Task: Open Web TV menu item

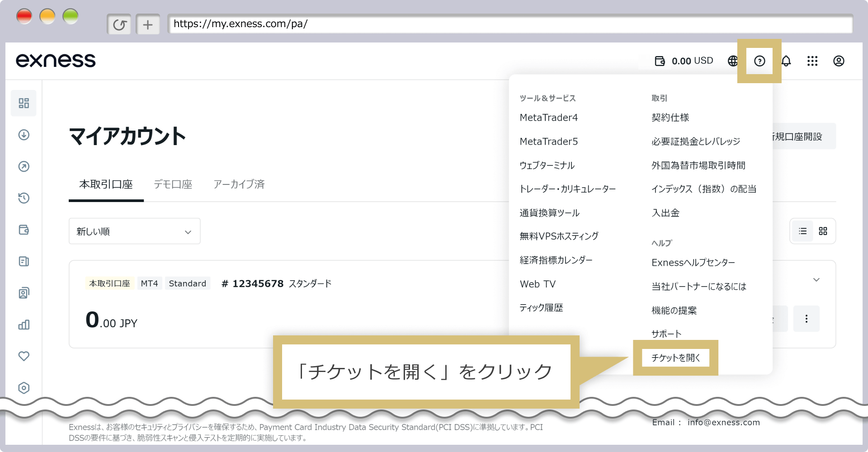Action: (538, 284)
